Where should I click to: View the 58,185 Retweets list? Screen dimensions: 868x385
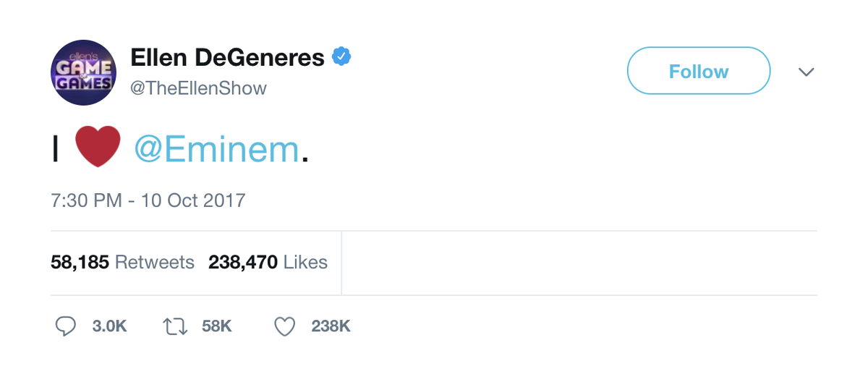(x=122, y=262)
